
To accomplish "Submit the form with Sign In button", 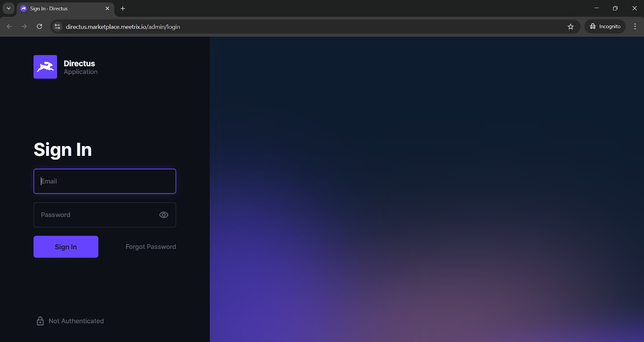I will click(x=66, y=247).
